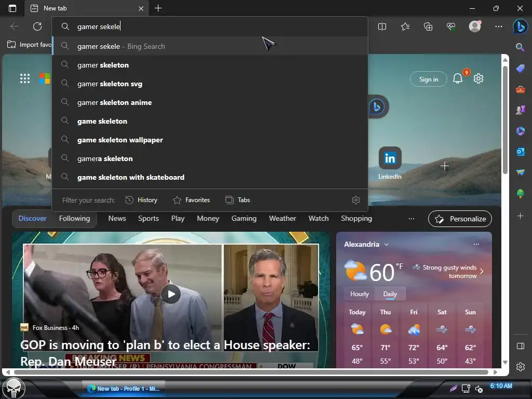This screenshot has width=532, height=399.
Task: Open weather card more options
Action: tap(476, 244)
